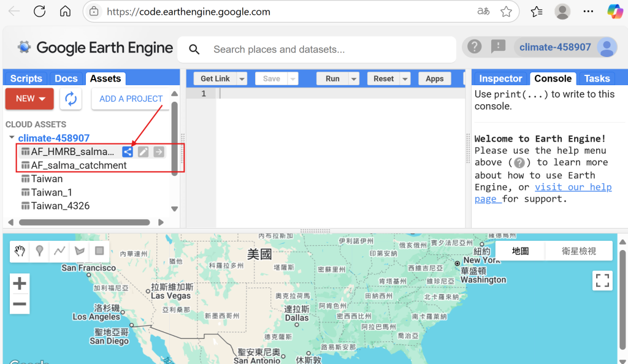
Task: Open the user account avatar
Action: (x=607, y=47)
